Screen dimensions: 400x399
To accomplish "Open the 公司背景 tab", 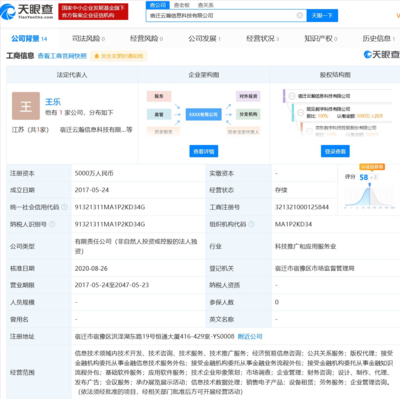I will click(x=29, y=39).
